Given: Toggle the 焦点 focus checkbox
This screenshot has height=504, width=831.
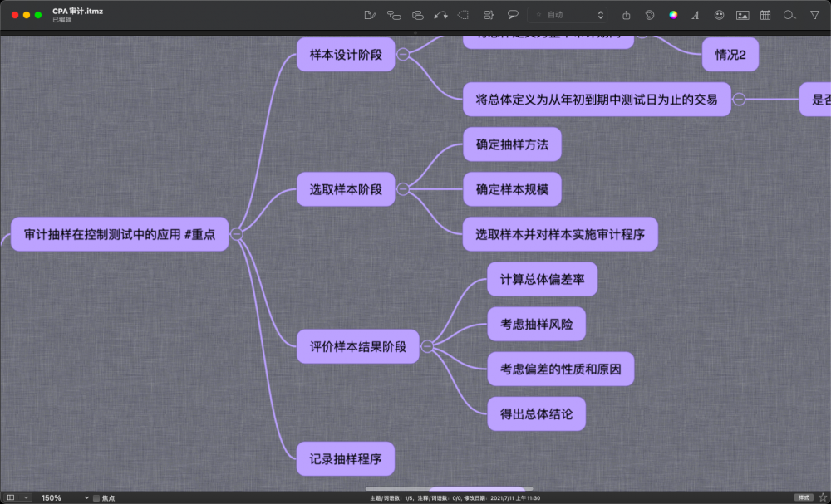Looking at the screenshot, I should click(x=96, y=497).
